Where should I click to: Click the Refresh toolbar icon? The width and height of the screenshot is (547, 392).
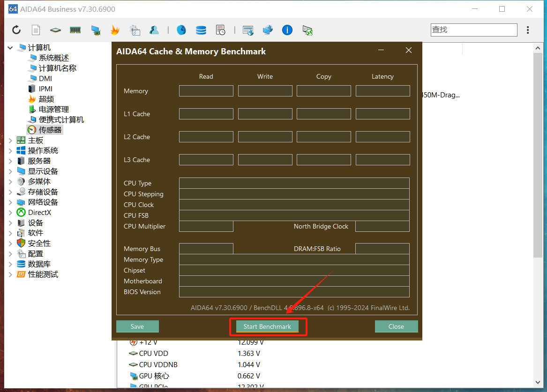click(16, 30)
